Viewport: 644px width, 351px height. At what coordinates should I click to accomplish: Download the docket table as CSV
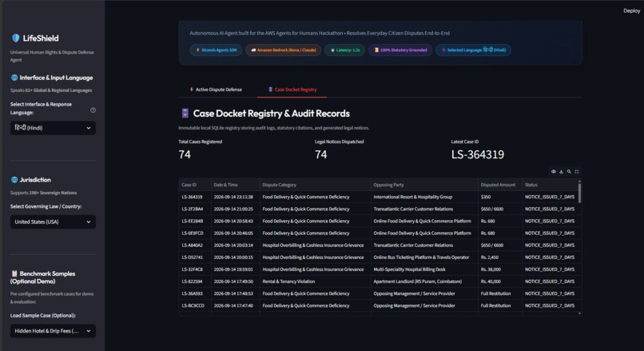point(561,171)
